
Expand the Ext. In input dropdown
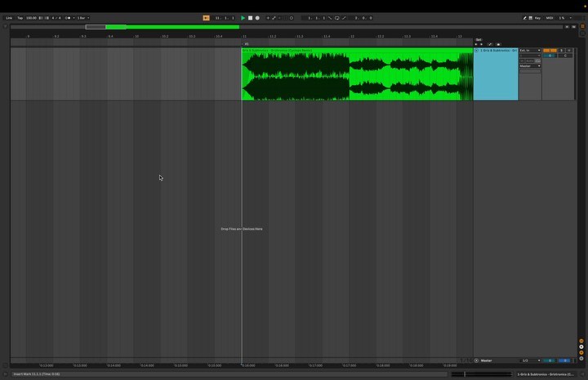pos(530,51)
